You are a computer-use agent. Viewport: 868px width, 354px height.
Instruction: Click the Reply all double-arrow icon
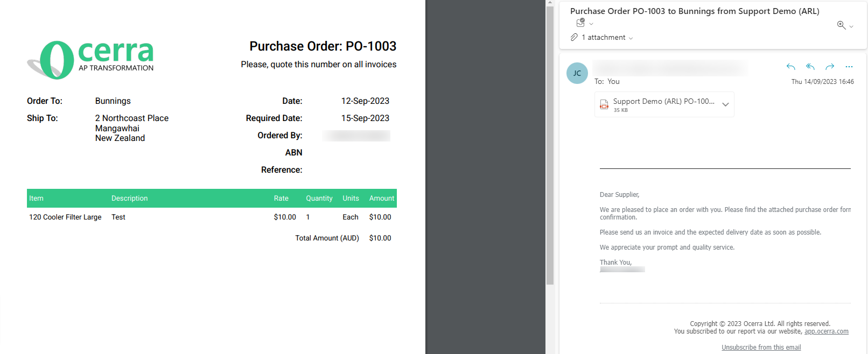click(x=810, y=67)
